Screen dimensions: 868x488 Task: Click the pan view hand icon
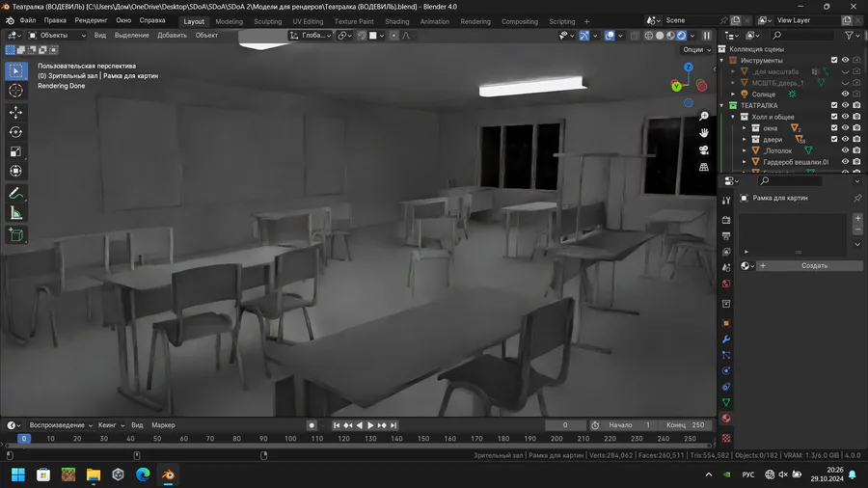[x=704, y=133]
